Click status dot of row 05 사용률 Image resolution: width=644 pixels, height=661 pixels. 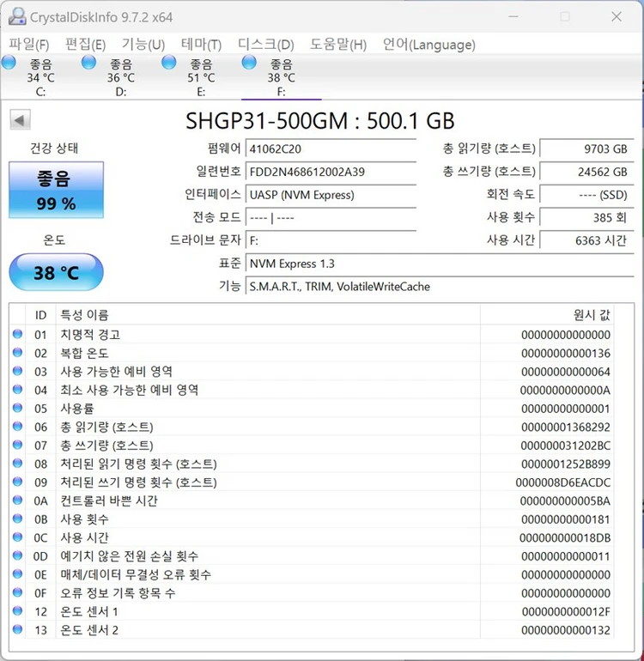click(17, 408)
